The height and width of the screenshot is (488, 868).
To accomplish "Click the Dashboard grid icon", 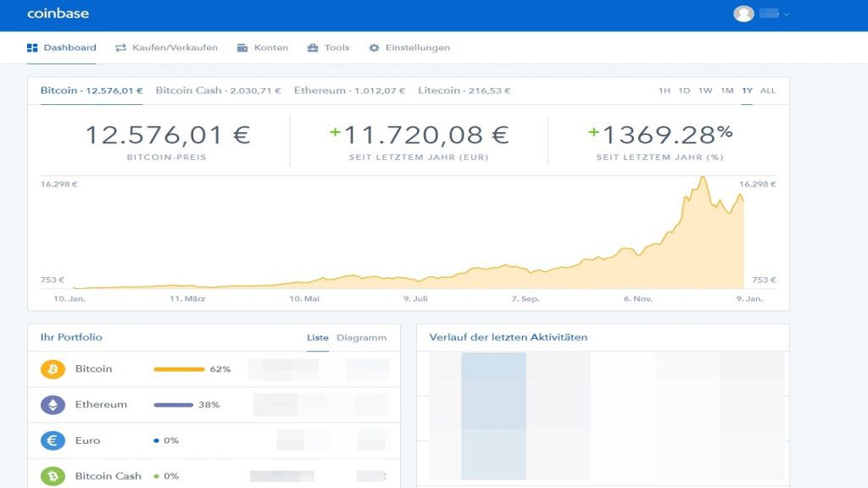I will [32, 48].
